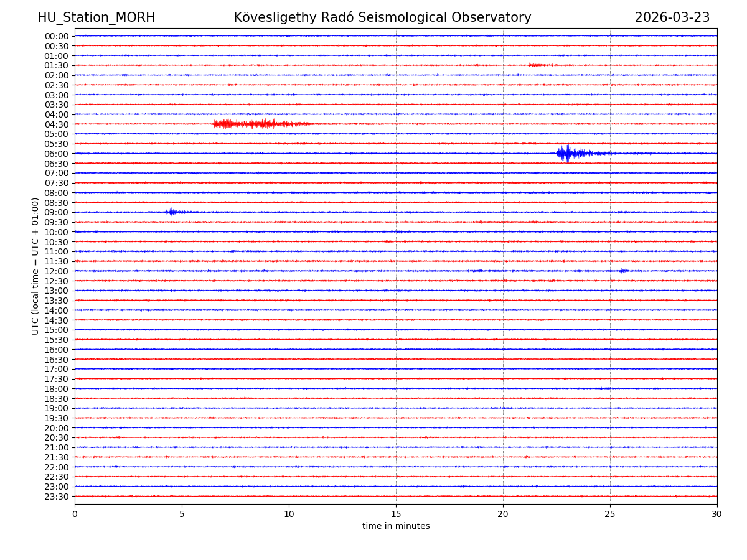Click the 12:00 row time label
The height and width of the screenshot is (560, 747).
tap(57, 271)
